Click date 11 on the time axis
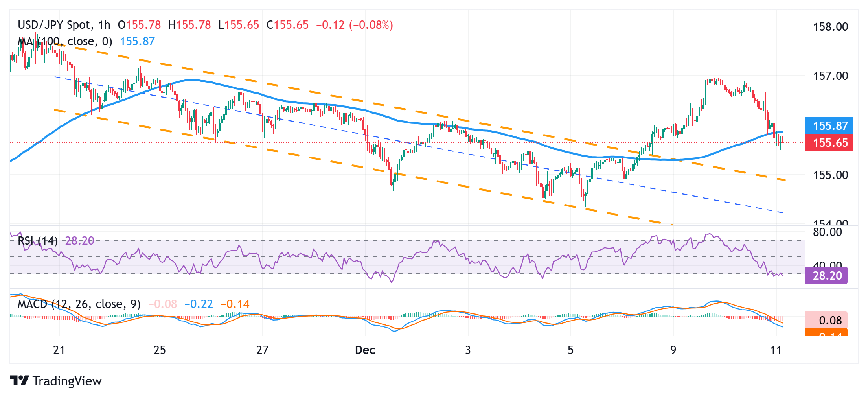 point(776,350)
